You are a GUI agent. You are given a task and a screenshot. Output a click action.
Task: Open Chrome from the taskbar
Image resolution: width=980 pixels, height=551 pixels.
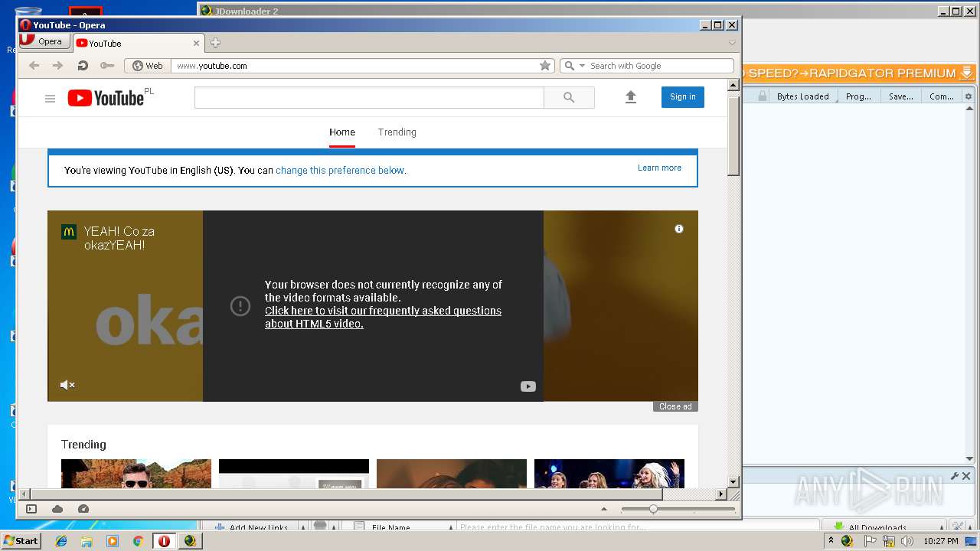click(138, 541)
